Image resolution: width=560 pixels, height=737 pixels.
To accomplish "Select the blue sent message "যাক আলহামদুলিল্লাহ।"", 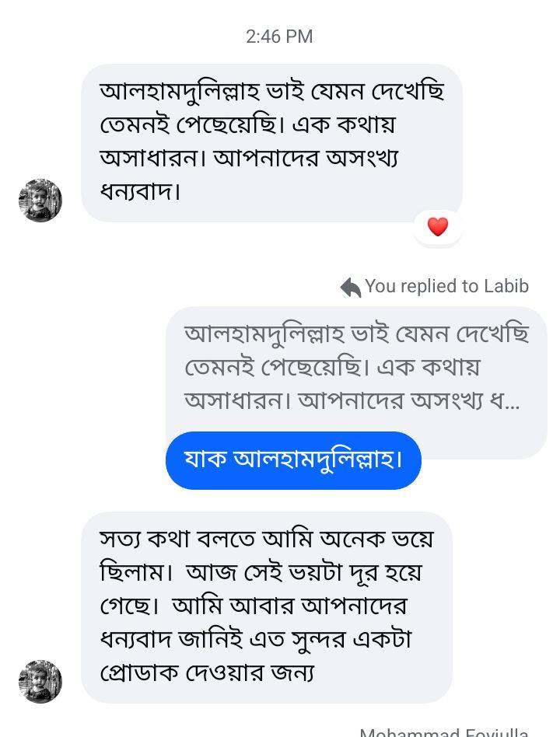I will [293, 460].
